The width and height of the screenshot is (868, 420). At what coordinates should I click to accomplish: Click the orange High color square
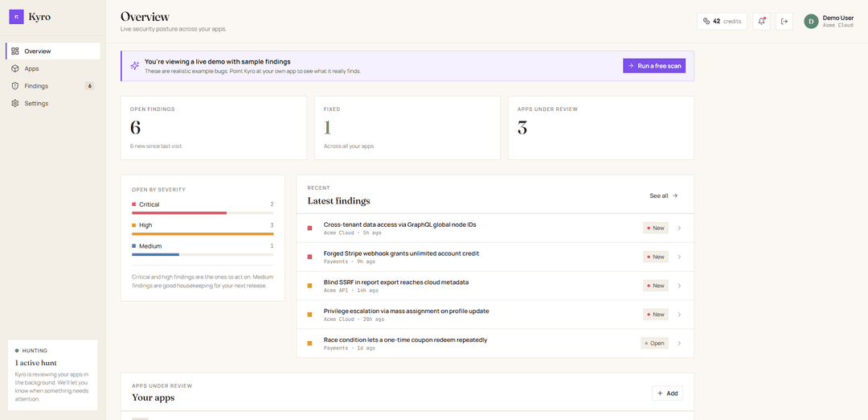point(134,225)
